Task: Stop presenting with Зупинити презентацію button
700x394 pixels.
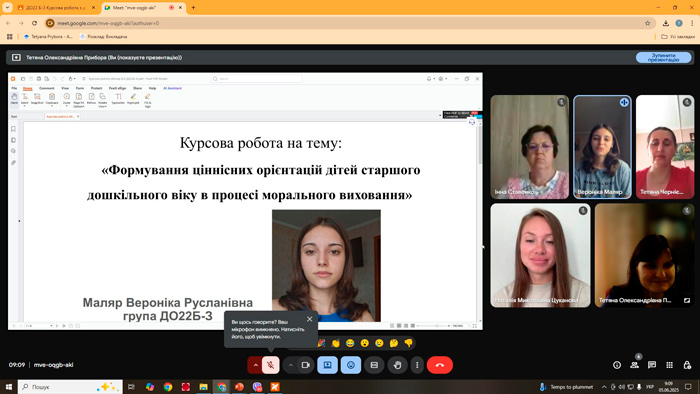Action: click(663, 58)
